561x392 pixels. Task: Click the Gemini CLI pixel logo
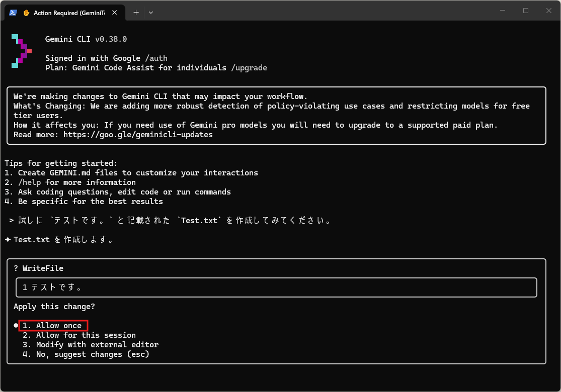click(x=22, y=51)
